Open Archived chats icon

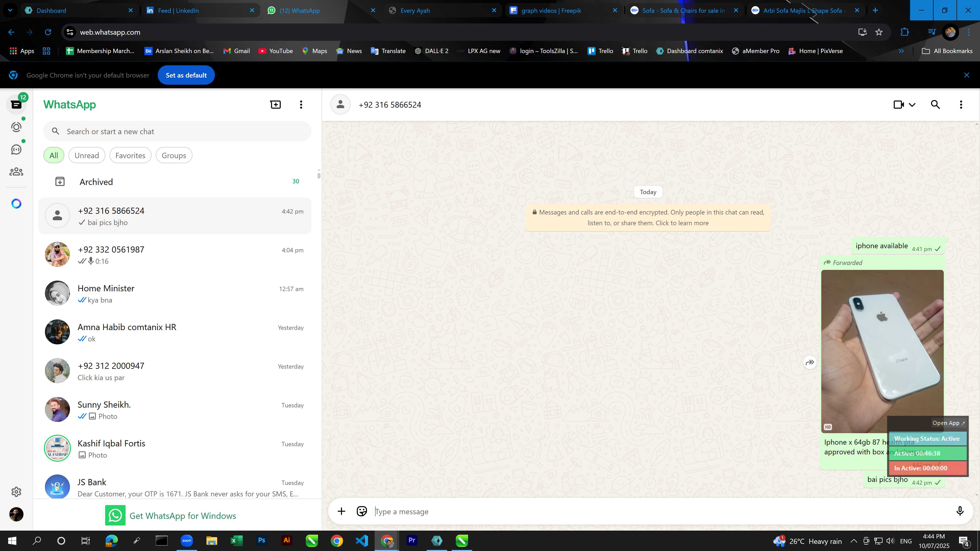pos(60,182)
